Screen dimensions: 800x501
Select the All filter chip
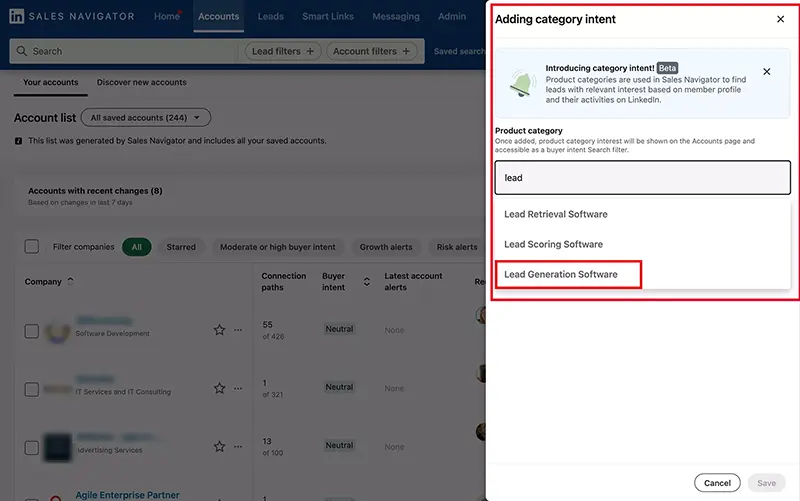[x=137, y=247]
